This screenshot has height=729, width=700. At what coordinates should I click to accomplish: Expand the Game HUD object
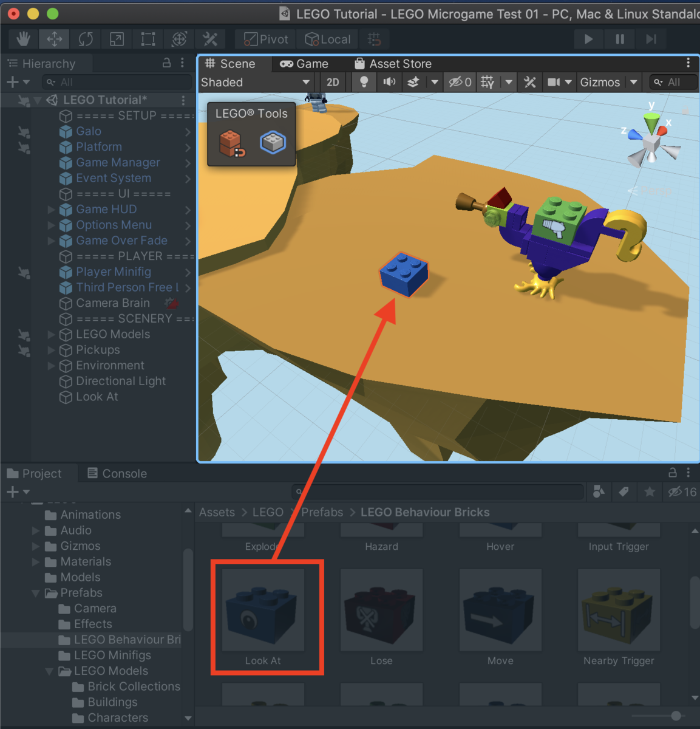(52, 210)
